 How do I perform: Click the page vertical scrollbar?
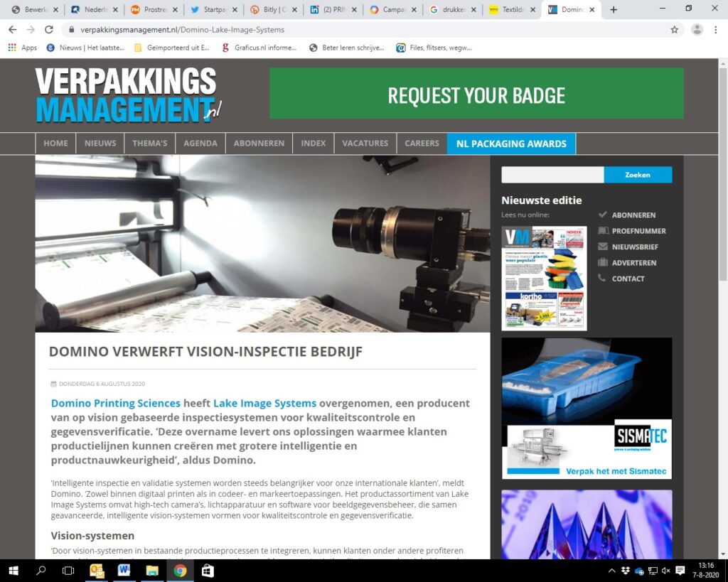click(723, 174)
